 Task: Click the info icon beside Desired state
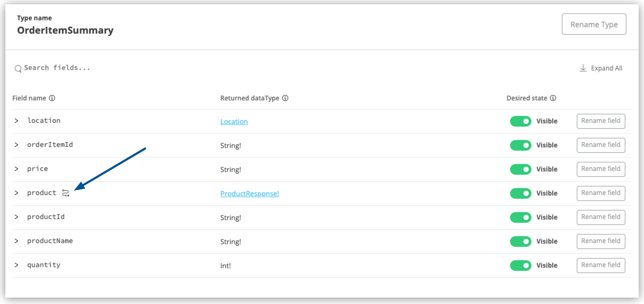(x=554, y=98)
